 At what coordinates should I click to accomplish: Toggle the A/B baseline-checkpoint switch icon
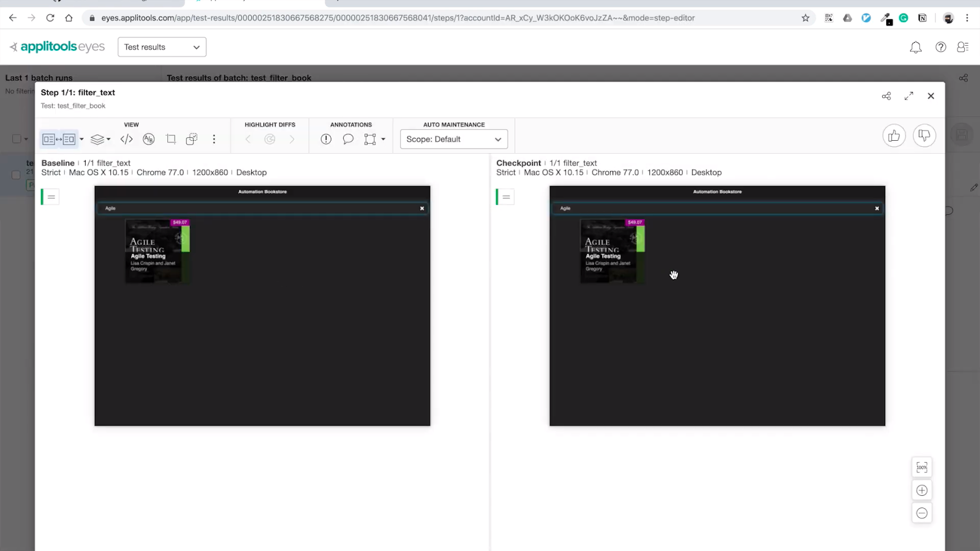pos(149,140)
